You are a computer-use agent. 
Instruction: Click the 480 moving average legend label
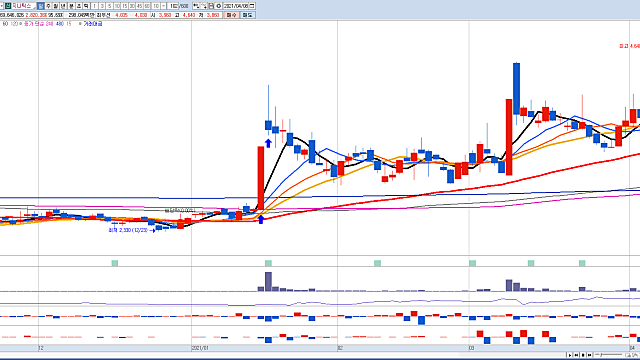tap(60, 24)
